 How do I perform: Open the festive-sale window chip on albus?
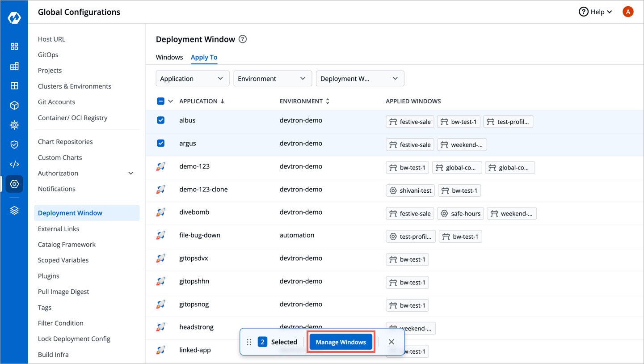409,121
